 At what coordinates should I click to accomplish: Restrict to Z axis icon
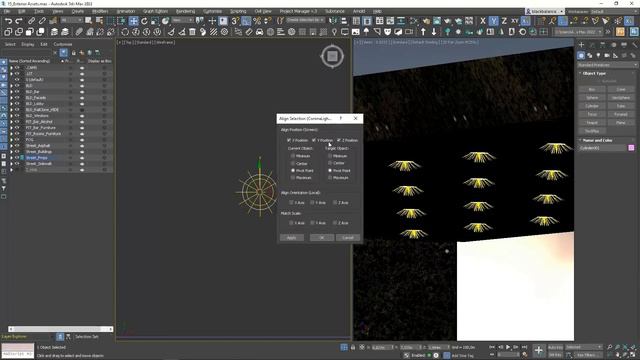coord(504,20)
